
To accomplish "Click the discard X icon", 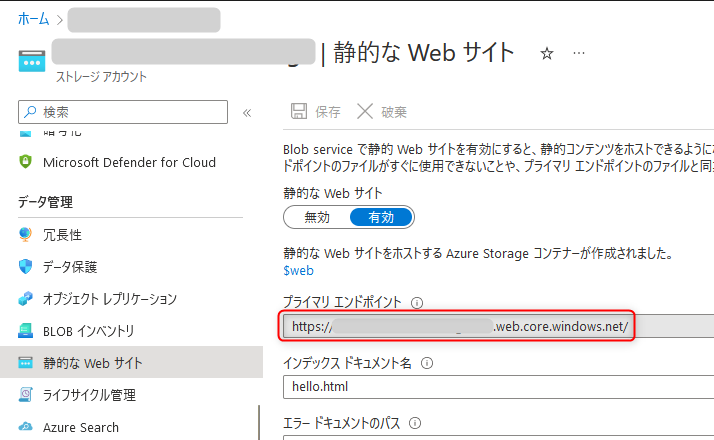I will pos(365,111).
